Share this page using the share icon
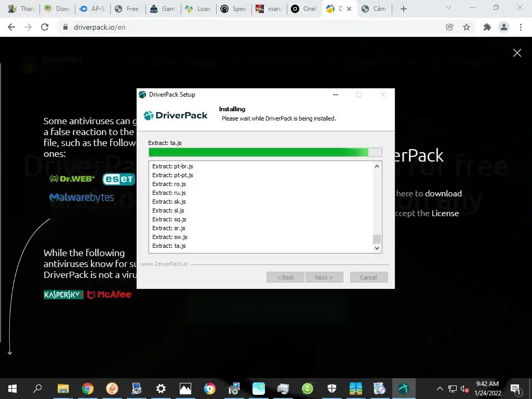The width and height of the screenshot is (532, 399). [449, 27]
